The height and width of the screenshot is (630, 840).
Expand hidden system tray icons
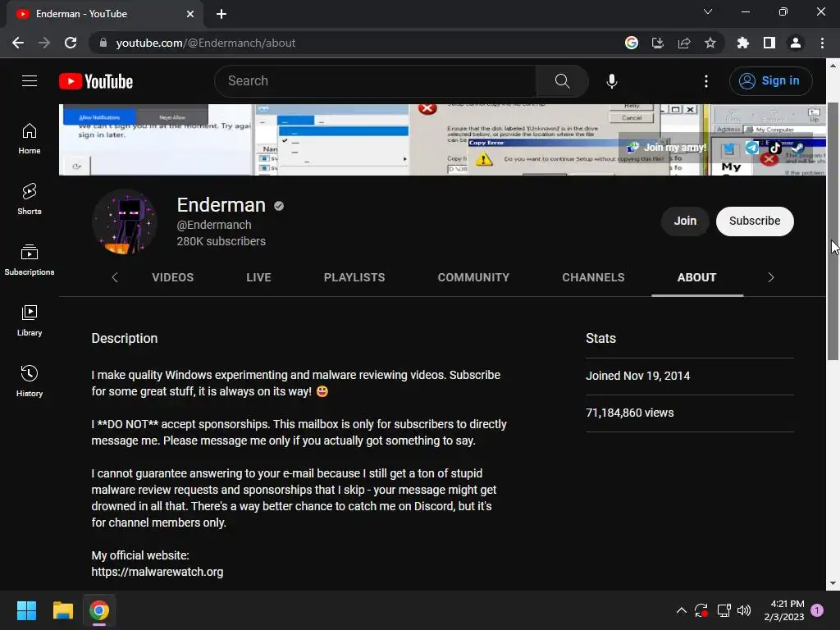point(682,610)
